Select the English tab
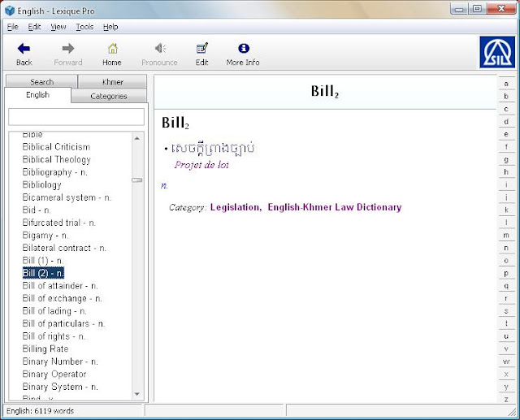The width and height of the screenshot is (520, 420). point(38,95)
